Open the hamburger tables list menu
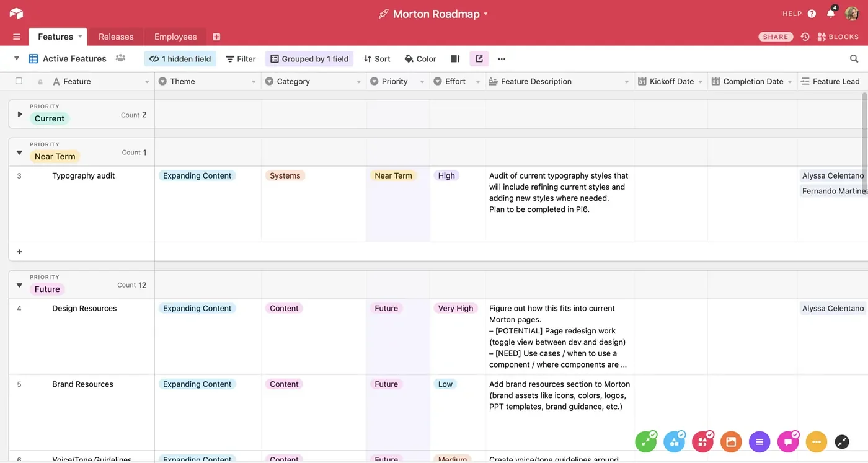The width and height of the screenshot is (868, 463). [x=17, y=37]
